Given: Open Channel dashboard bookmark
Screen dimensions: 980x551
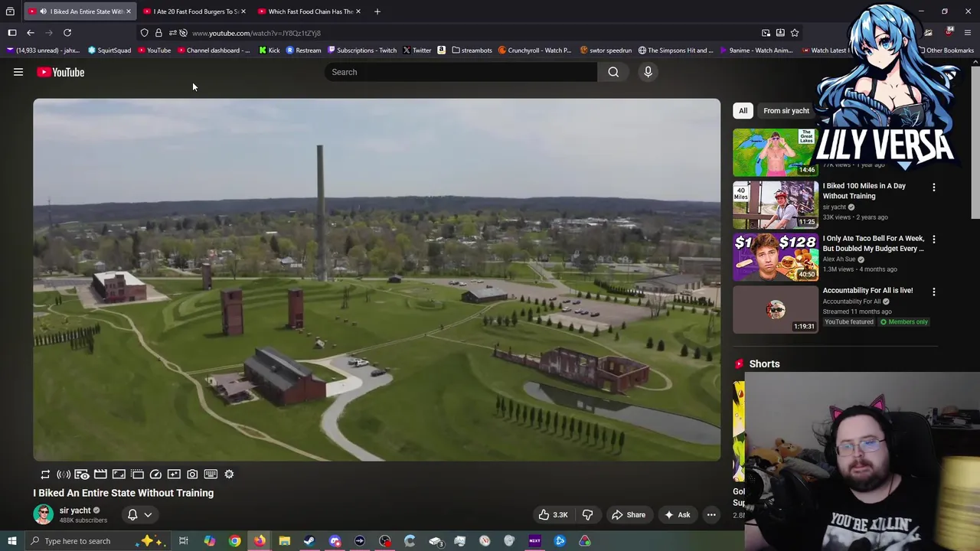Looking at the screenshot, I should 214,51.
